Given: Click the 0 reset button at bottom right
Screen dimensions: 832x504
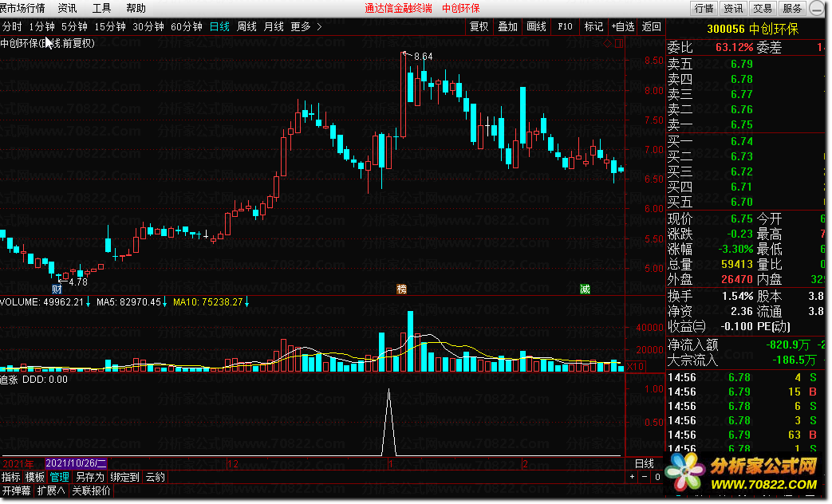Looking at the screenshot, I should point(657,477).
